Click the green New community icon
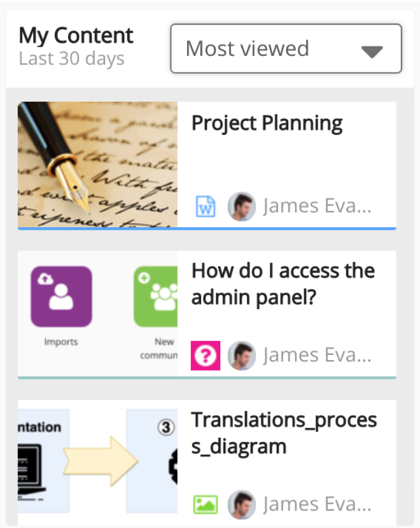420x528 pixels. click(156, 296)
